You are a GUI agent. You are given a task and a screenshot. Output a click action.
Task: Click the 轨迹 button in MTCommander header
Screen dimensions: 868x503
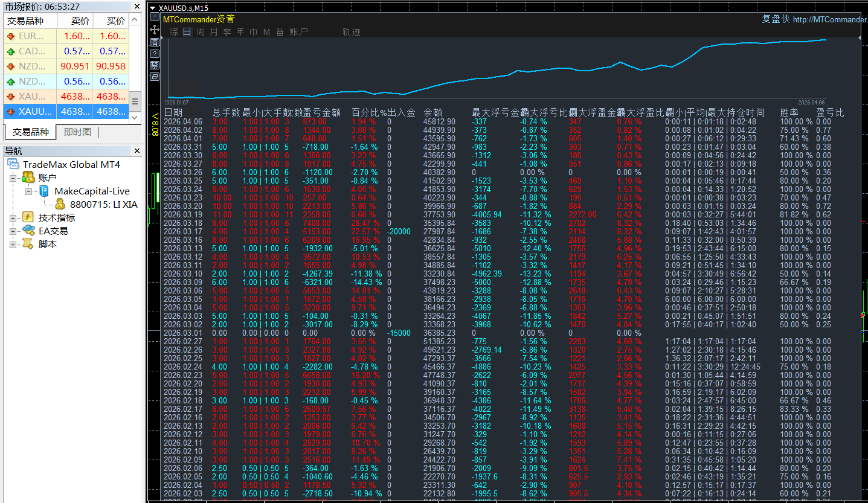[x=351, y=32]
